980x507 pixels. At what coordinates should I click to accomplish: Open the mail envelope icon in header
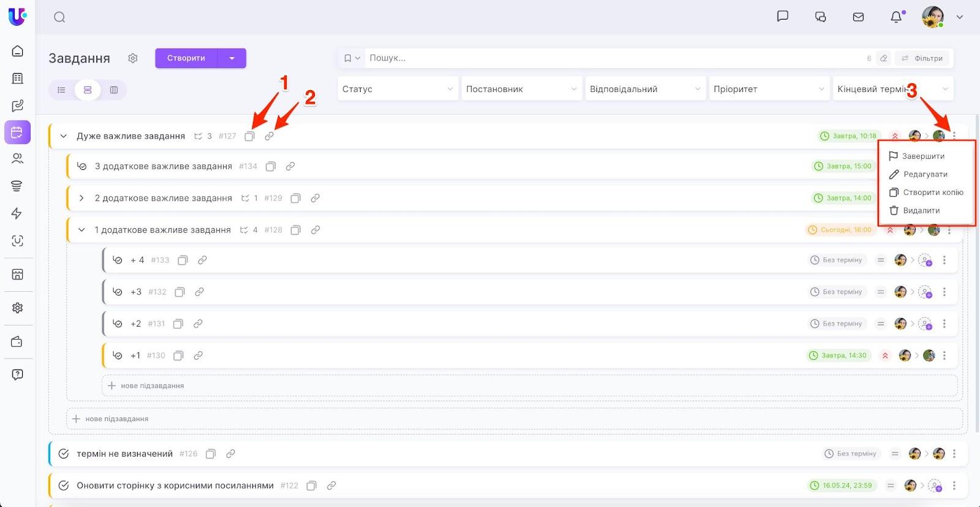(x=858, y=17)
